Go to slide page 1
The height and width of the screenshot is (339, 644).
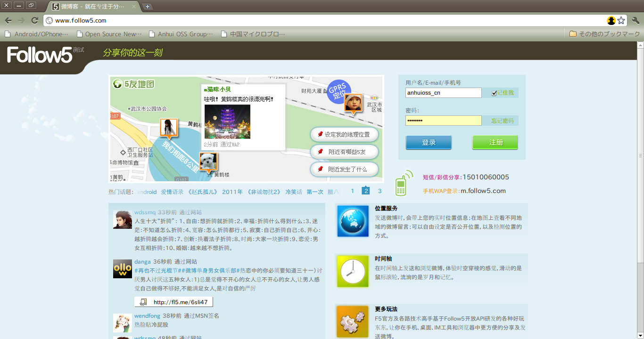pyautogui.click(x=352, y=191)
